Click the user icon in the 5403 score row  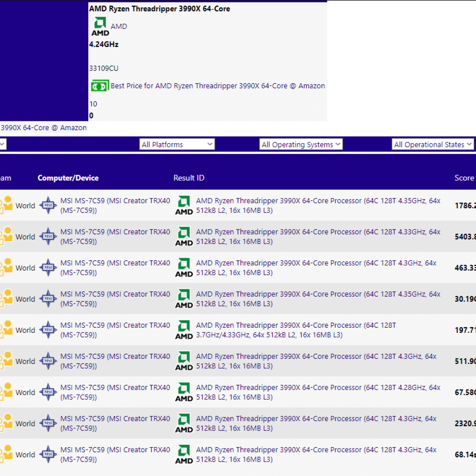[x=6, y=236]
